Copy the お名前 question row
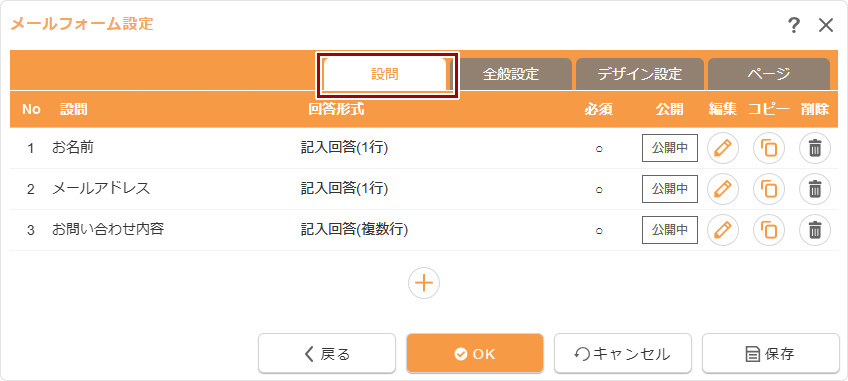This screenshot has width=848, height=381. click(x=768, y=148)
